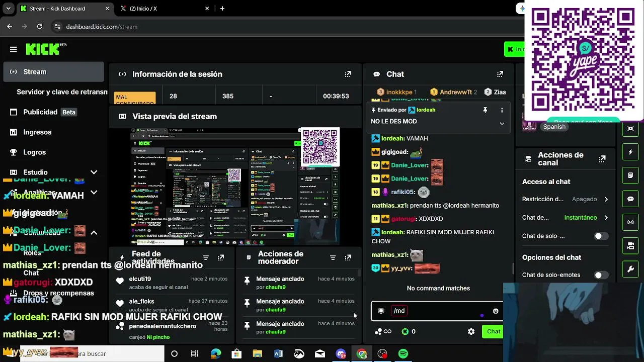Click the Spanish language tag
644x362 pixels.
coord(554,127)
